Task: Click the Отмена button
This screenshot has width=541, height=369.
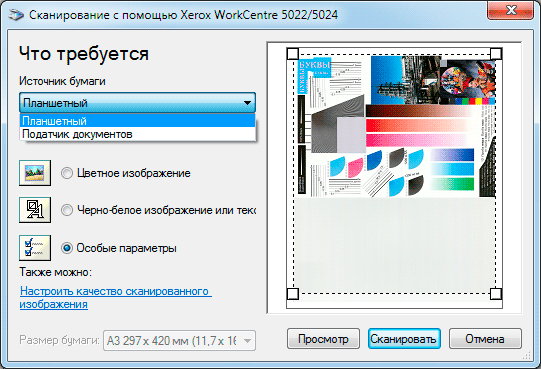Action: point(485,339)
